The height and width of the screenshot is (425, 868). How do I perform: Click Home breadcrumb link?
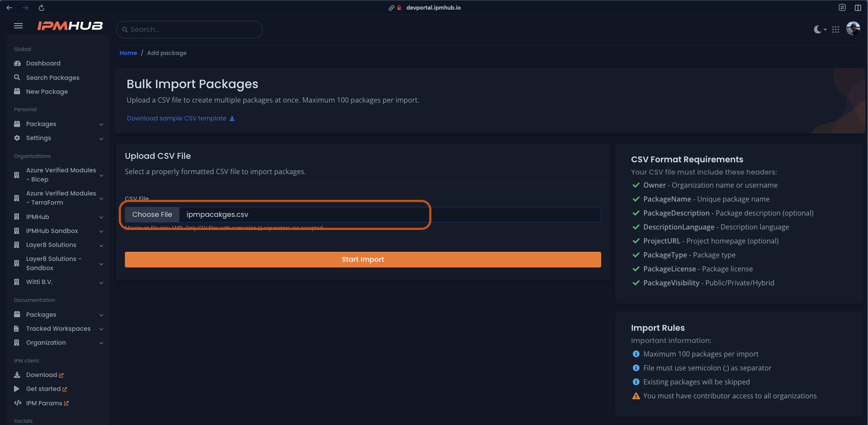click(128, 53)
